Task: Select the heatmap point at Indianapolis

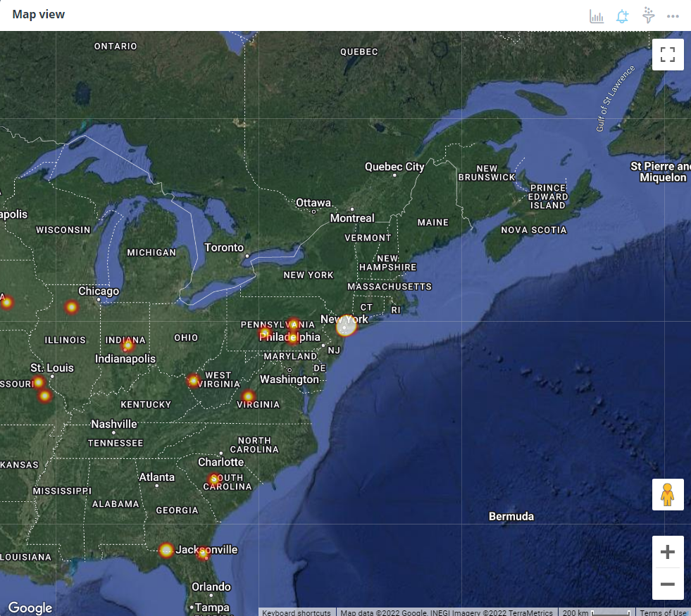Action: (x=127, y=345)
